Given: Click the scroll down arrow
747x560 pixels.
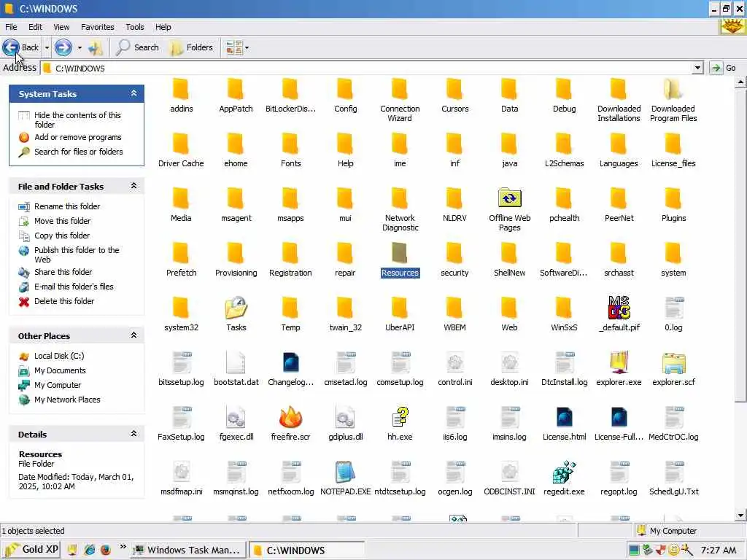Looking at the screenshot, I should pos(740,515).
